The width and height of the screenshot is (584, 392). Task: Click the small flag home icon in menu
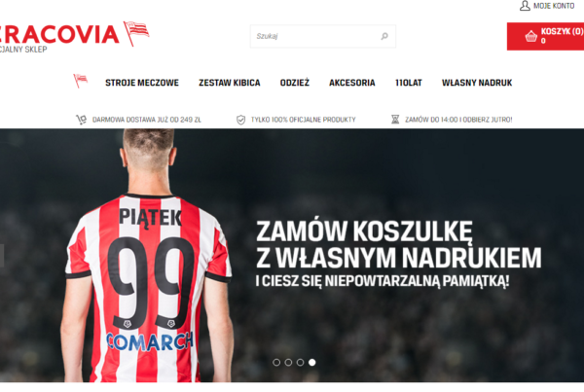point(80,81)
